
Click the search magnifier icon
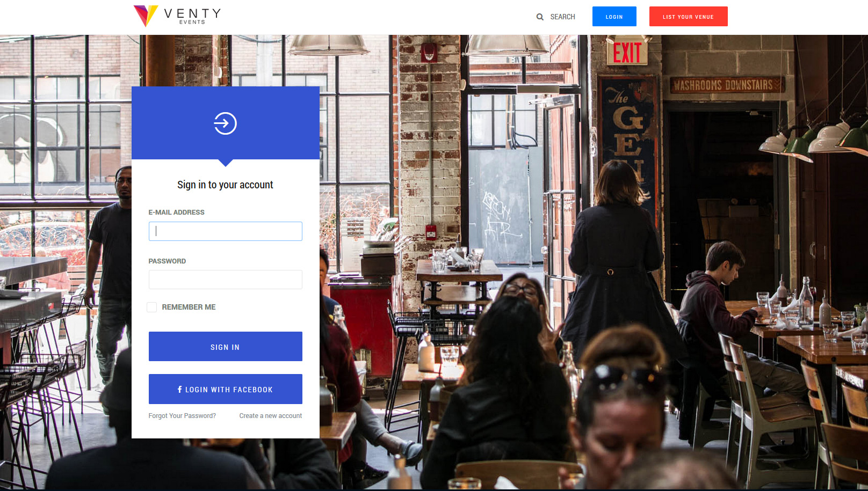pyautogui.click(x=540, y=17)
